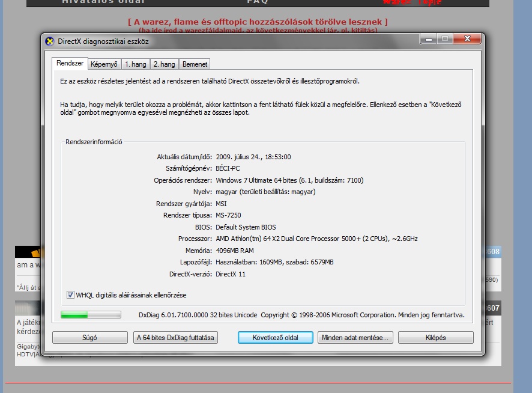The height and width of the screenshot is (393, 532).
Task: Minimize the DirectX diagnostic window
Action: click(x=428, y=39)
